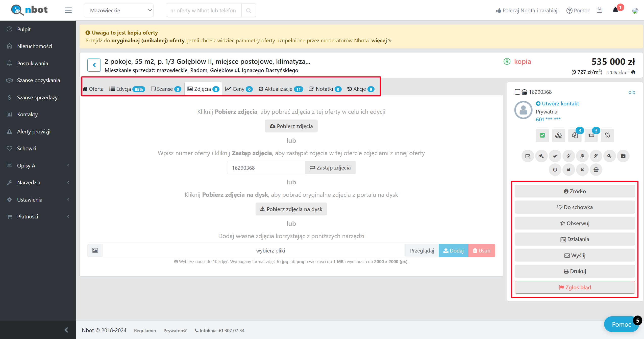Open the Akcje tab

[361, 89]
